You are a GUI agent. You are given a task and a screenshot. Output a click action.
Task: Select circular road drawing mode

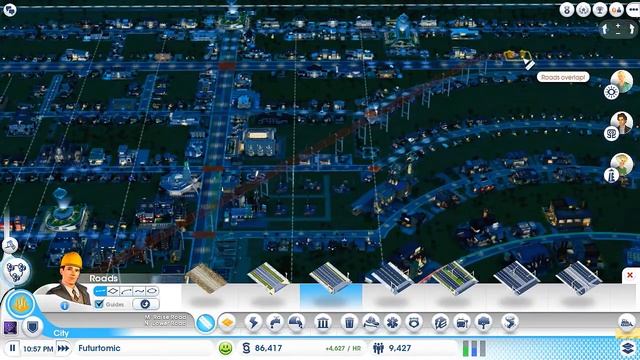tap(152, 291)
